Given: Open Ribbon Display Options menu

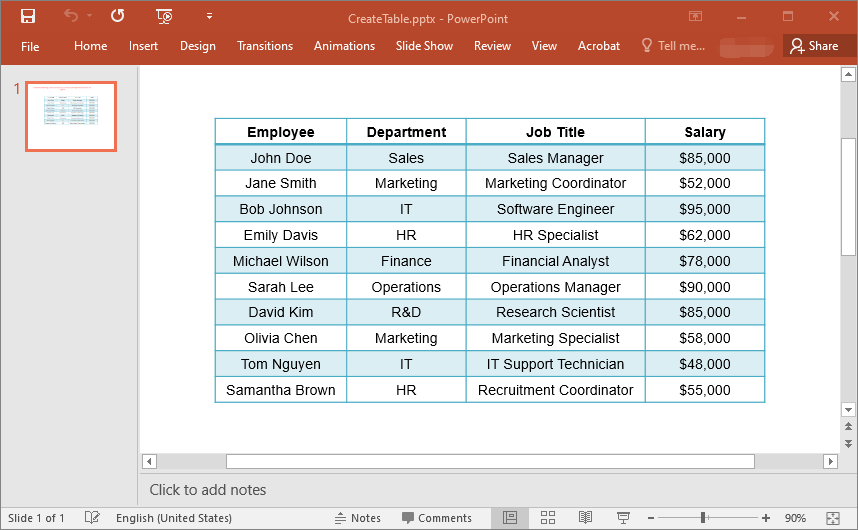Looking at the screenshot, I should coord(695,16).
